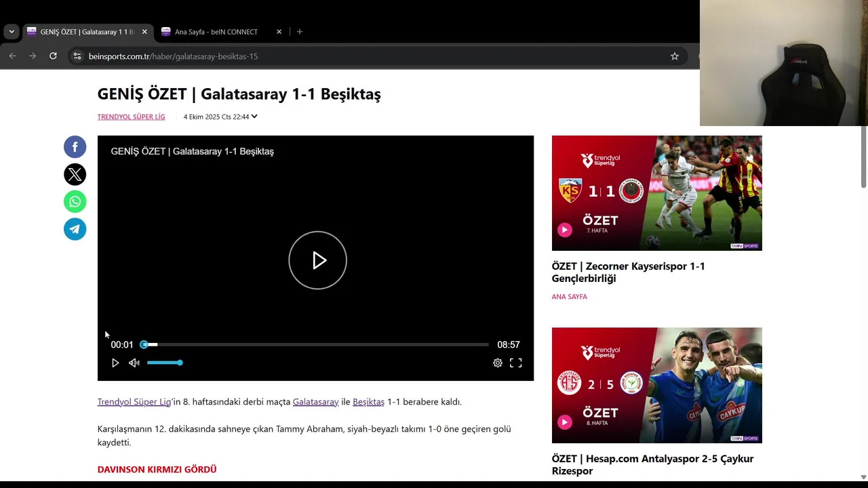Bookmark this page with the star icon

675,56
